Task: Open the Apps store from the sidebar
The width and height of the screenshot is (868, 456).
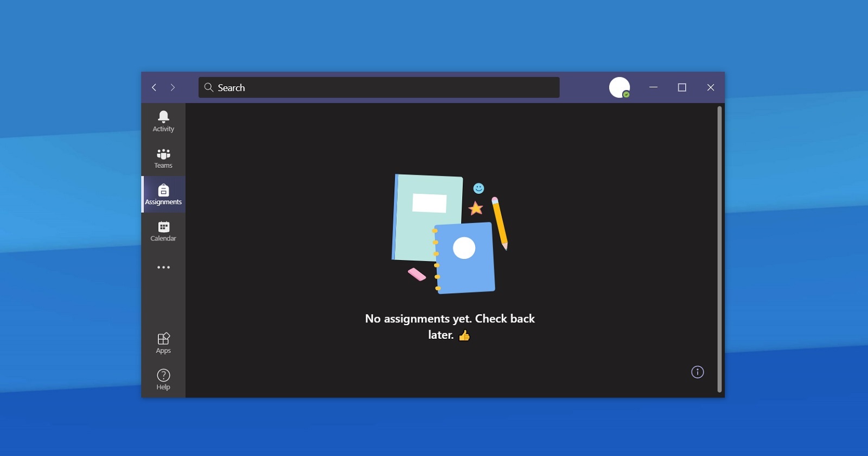Action: (x=163, y=343)
